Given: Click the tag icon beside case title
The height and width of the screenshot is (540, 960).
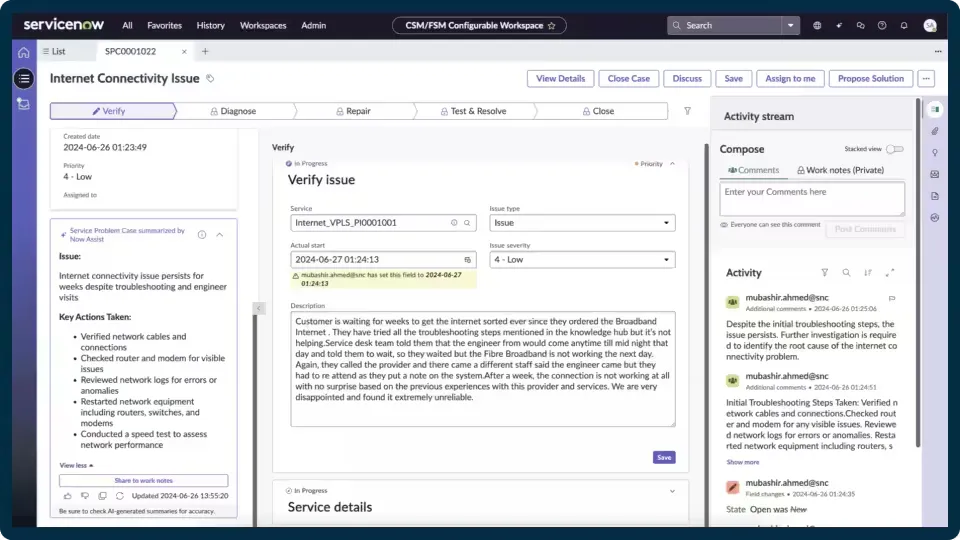Looking at the screenshot, I should [210, 78].
